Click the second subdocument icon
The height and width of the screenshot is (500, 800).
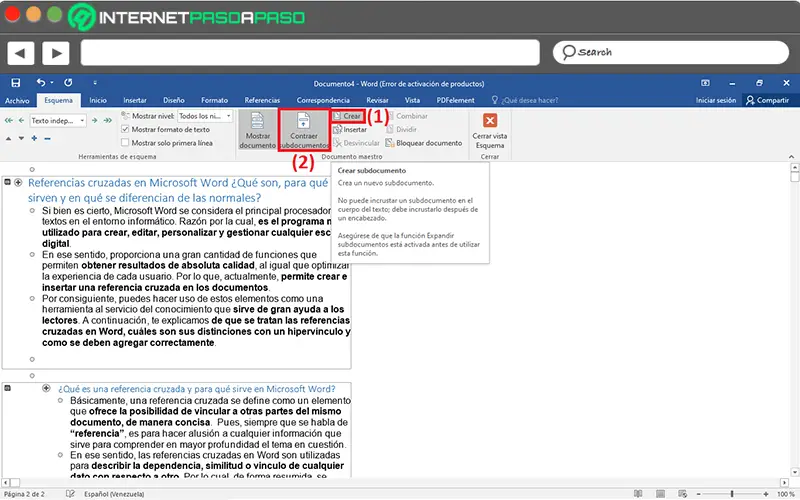click(x=8, y=388)
